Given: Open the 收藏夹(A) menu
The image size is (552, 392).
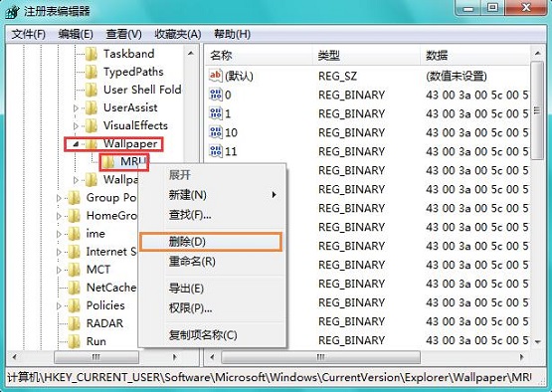Looking at the screenshot, I should click(178, 34).
